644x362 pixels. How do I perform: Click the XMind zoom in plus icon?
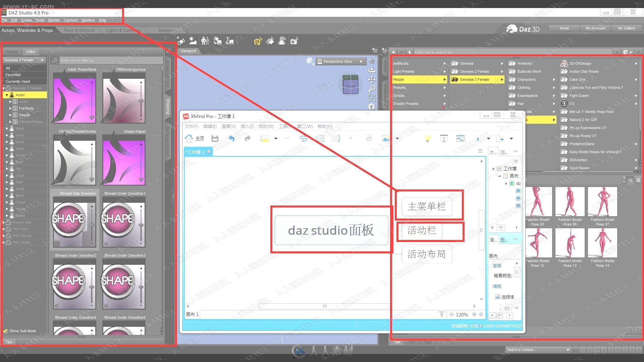[474, 314]
